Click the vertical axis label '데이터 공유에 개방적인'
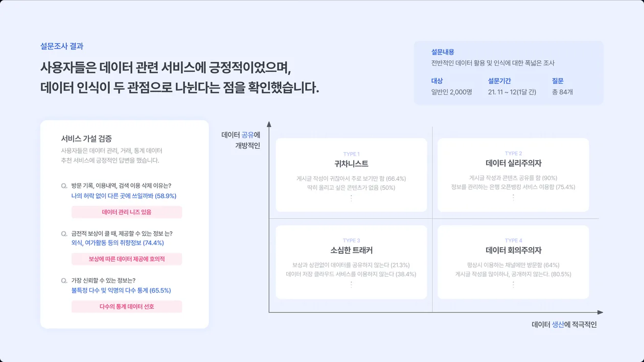Viewport: 644px width, 362px height. tap(241, 140)
